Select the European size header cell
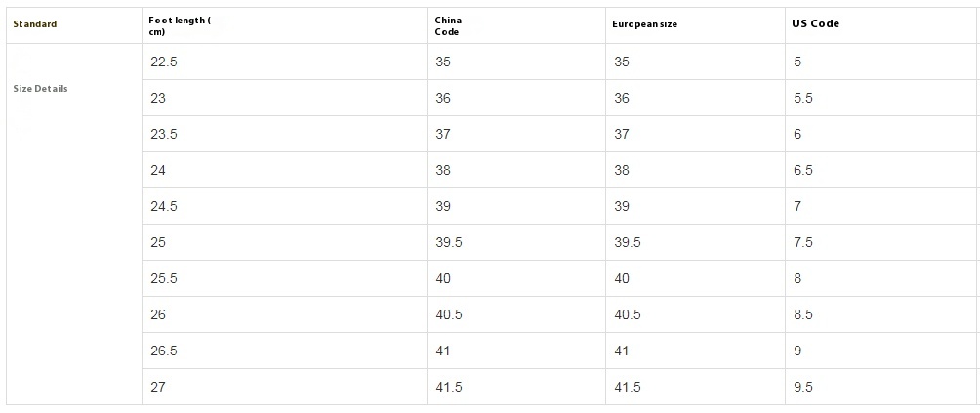The image size is (980, 413). click(644, 24)
